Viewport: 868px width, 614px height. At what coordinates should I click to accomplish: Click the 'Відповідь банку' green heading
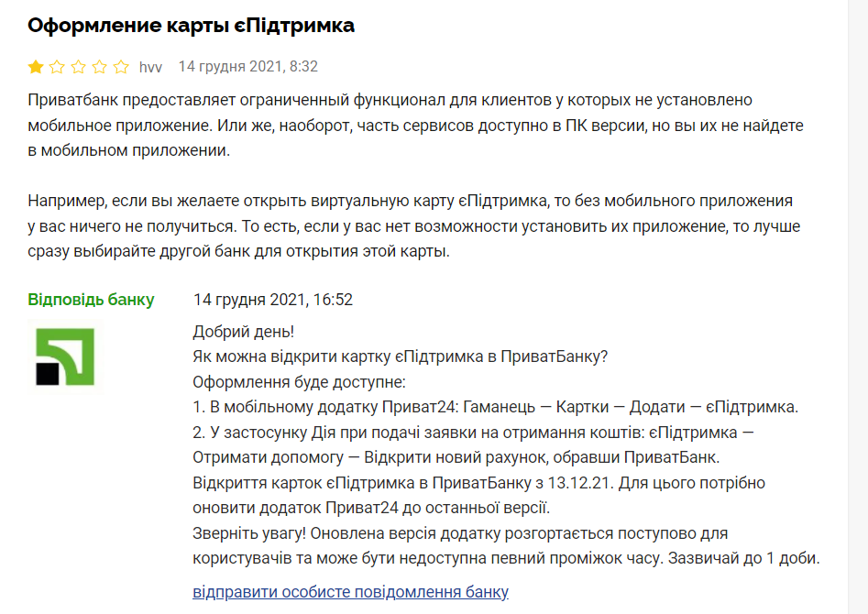(91, 300)
